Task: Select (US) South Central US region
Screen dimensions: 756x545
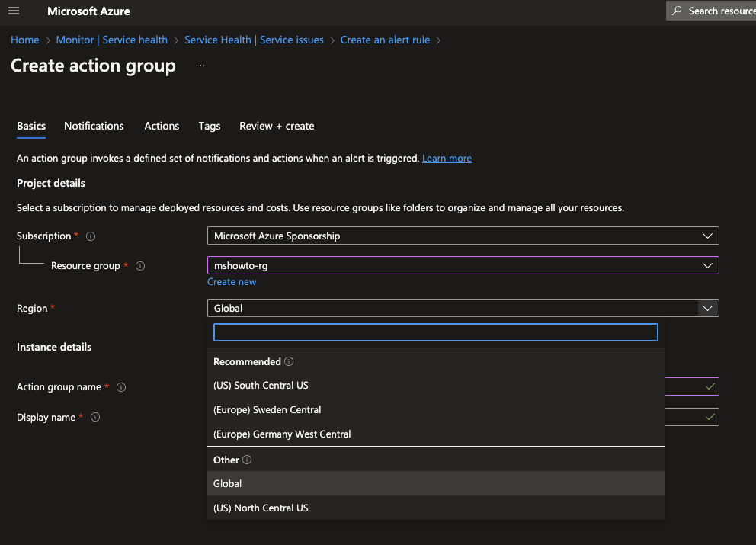Action: coord(435,386)
